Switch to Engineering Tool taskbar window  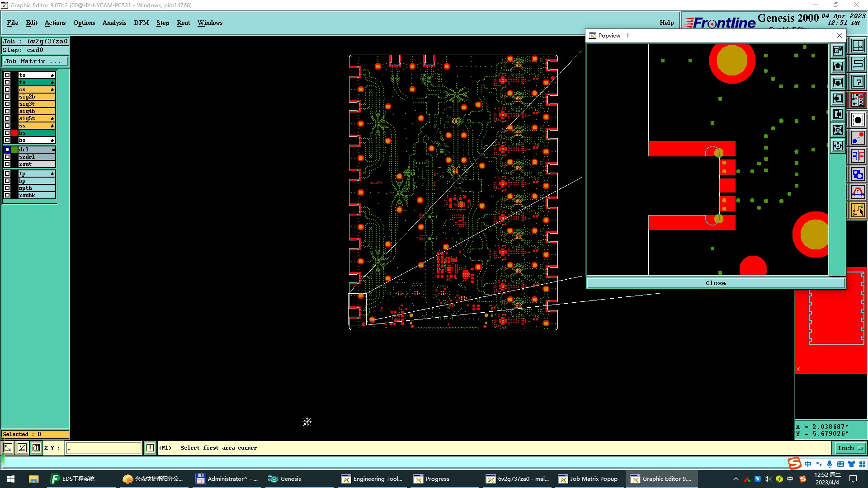point(372,479)
